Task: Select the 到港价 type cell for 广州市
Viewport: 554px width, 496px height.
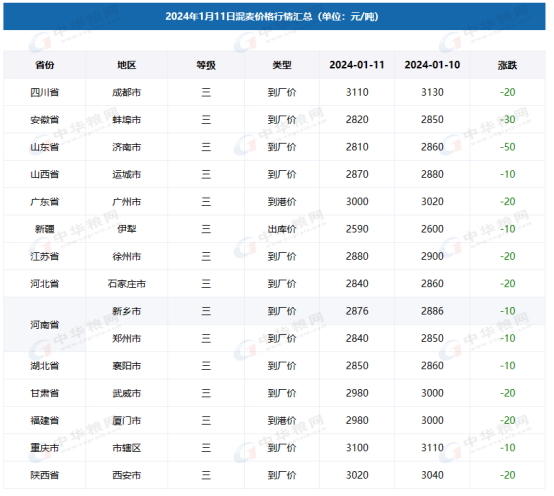Action: click(x=282, y=202)
